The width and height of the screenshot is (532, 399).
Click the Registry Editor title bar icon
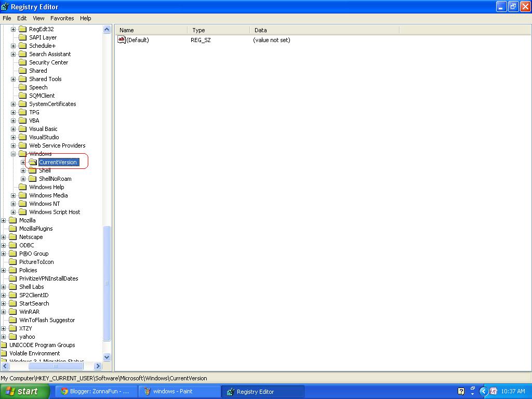pyautogui.click(x=5, y=7)
